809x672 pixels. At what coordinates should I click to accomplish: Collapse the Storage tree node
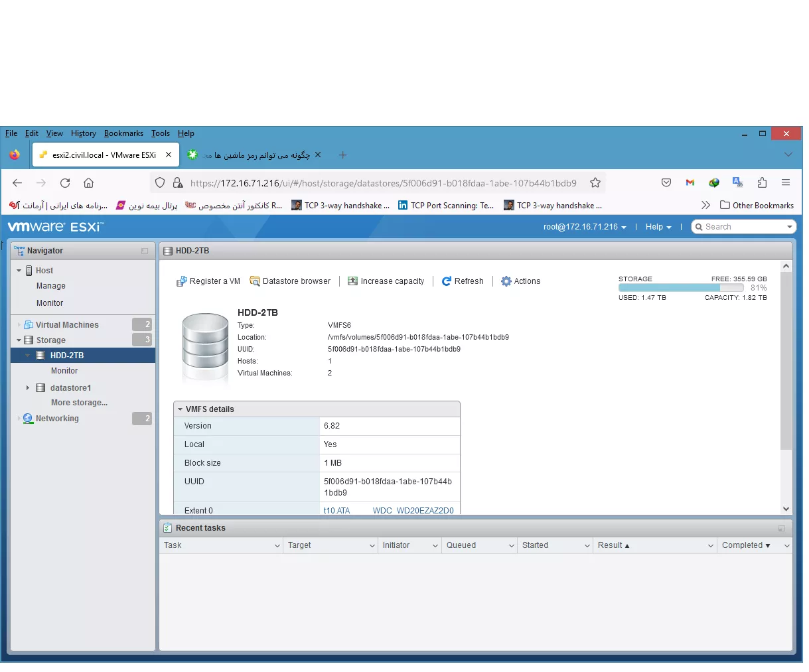tap(19, 340)
